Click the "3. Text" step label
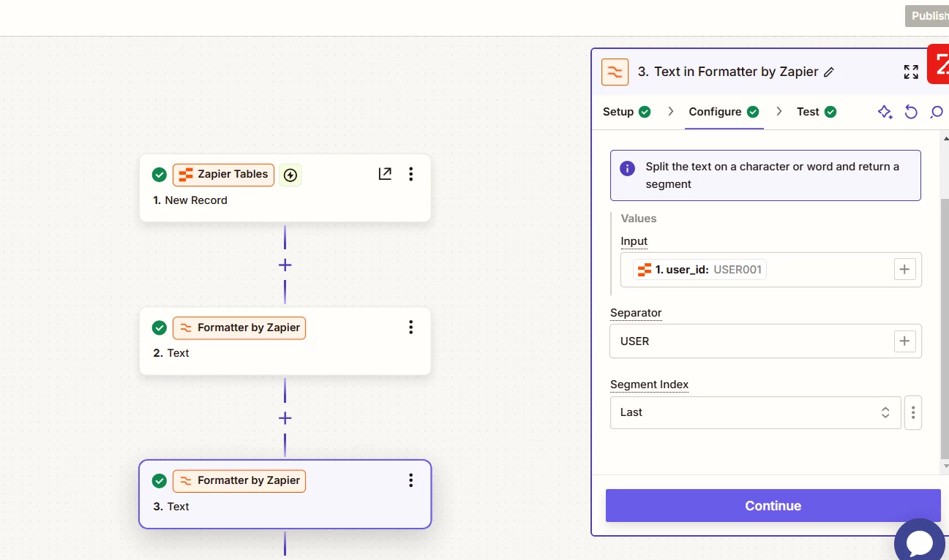Image resolution: width=949 pixels, height=560 pixels. (x=171, y=507)
